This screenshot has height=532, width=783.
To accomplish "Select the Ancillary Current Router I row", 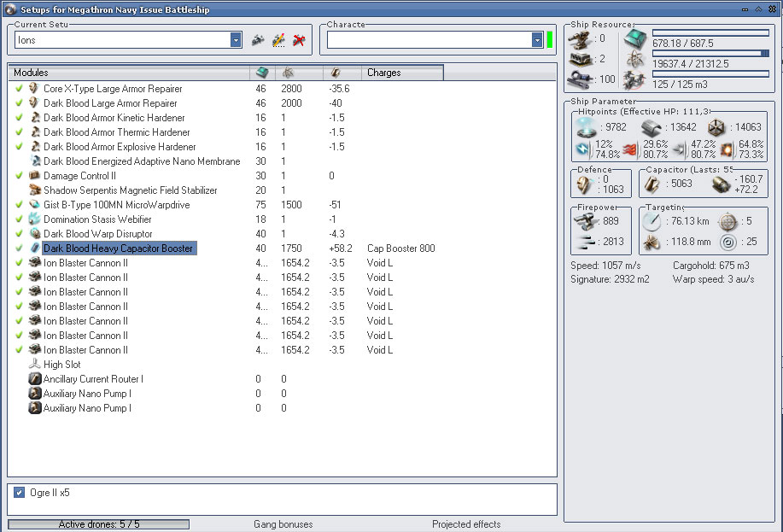I will click(x=282, y=379).
